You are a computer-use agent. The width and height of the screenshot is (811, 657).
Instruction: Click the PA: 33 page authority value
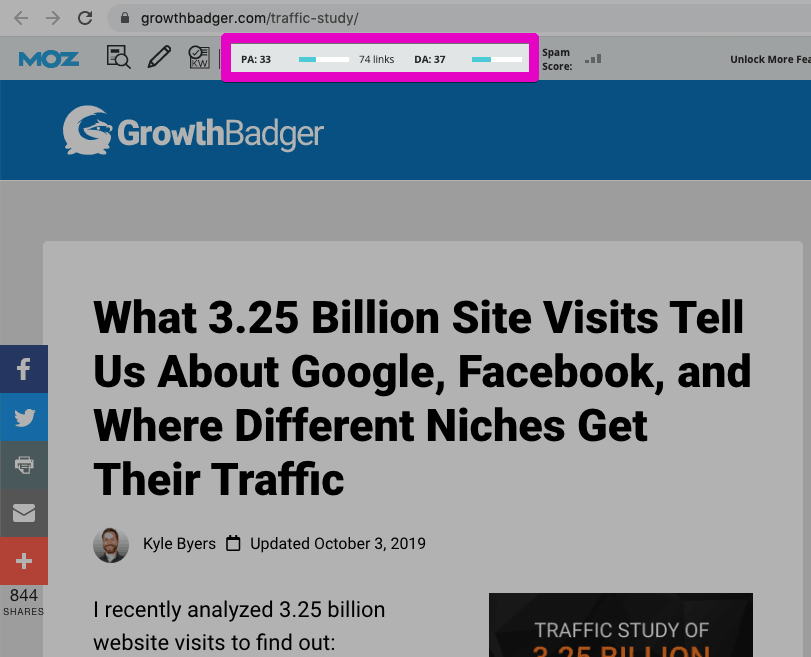(256, 59)
